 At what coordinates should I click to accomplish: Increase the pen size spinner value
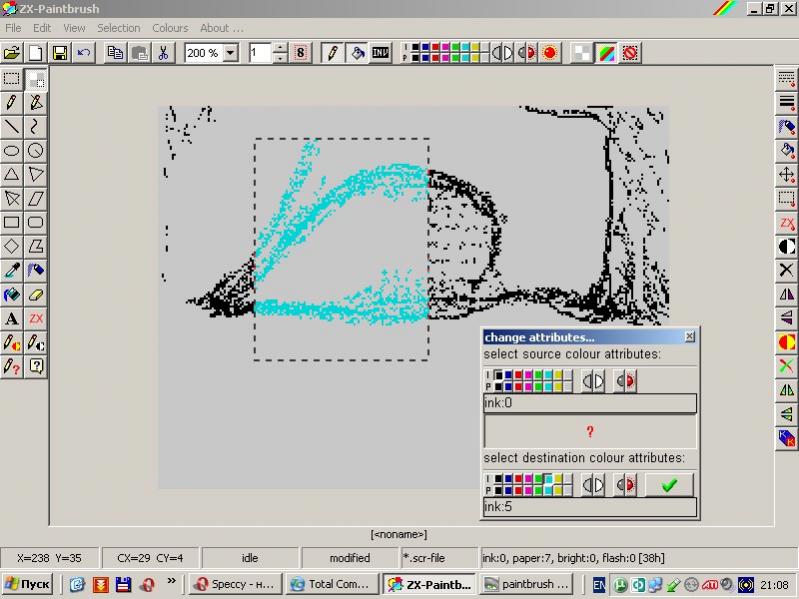[x=280, y=48]
